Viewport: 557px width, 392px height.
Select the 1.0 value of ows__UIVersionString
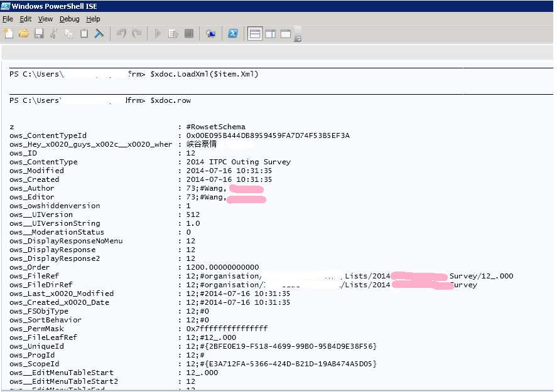193,223
